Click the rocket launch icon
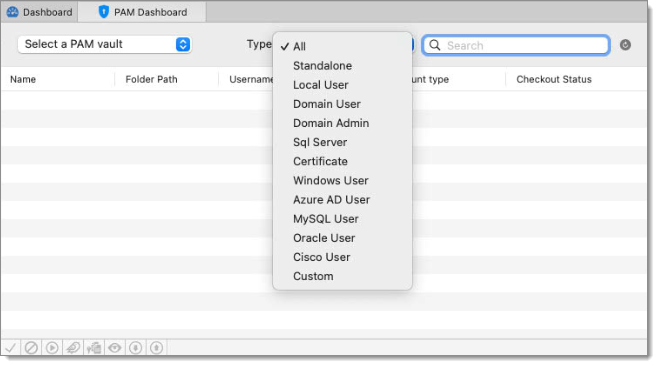Viewport: 658px width, 366px height. pyautogui.click(x=73, y=348)
